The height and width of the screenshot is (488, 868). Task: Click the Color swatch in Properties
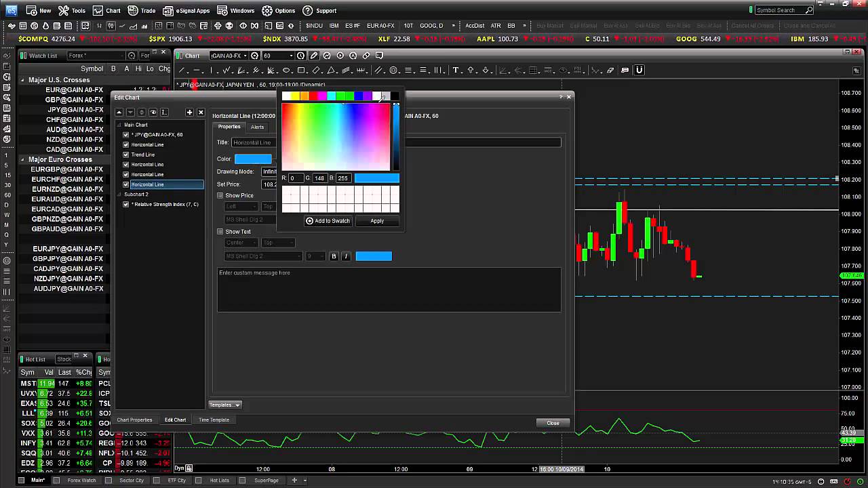pos(253,159)
